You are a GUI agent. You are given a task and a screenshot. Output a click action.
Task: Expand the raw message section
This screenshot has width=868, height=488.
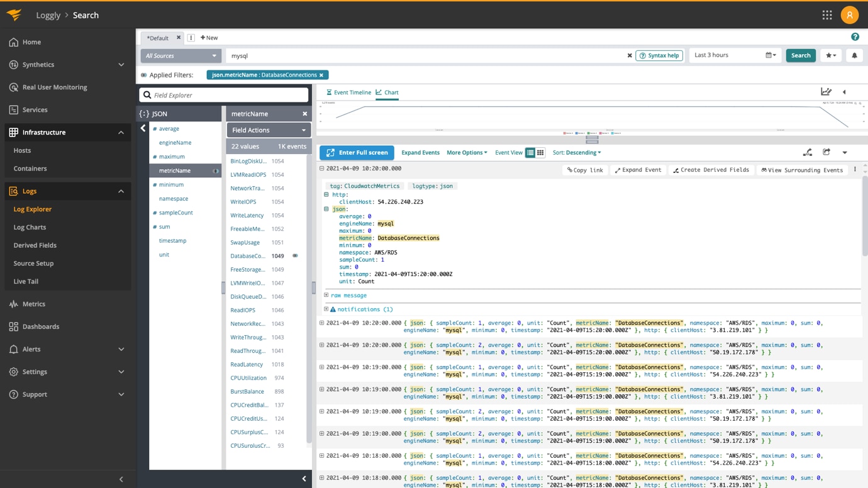pos(348,295)
